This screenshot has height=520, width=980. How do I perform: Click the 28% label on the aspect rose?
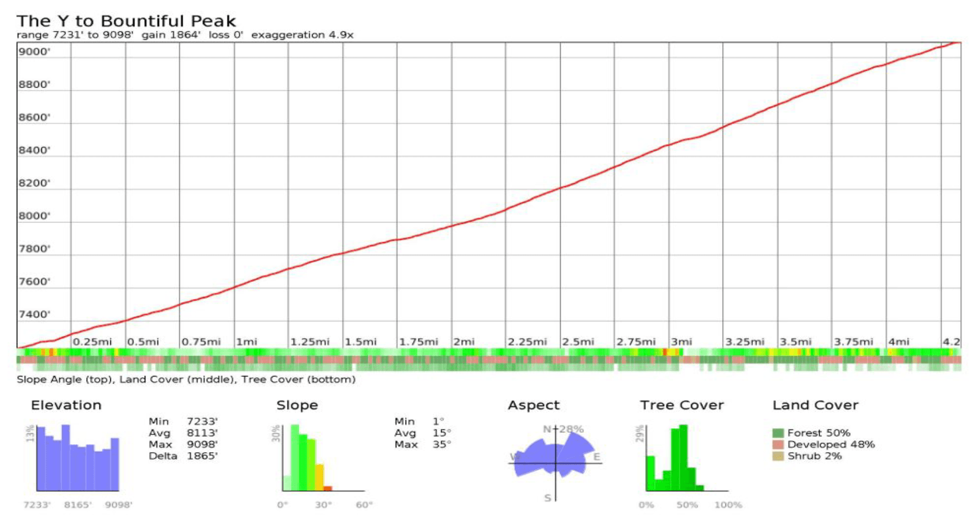pyautogui.click(x=572, y=429)
